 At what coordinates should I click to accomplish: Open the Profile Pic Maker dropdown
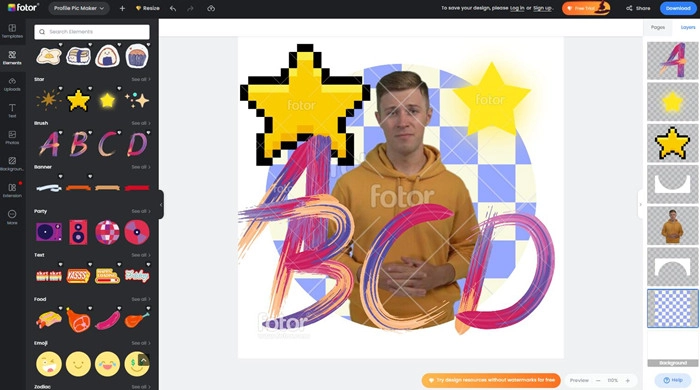pos(79,8)
